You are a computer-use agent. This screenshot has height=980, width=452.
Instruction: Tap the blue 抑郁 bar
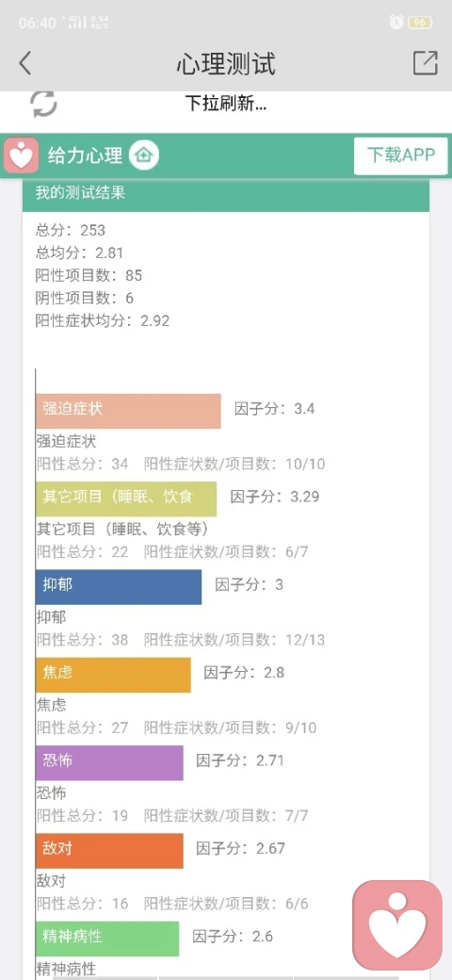pyautogui.click(x=119, y=587)
